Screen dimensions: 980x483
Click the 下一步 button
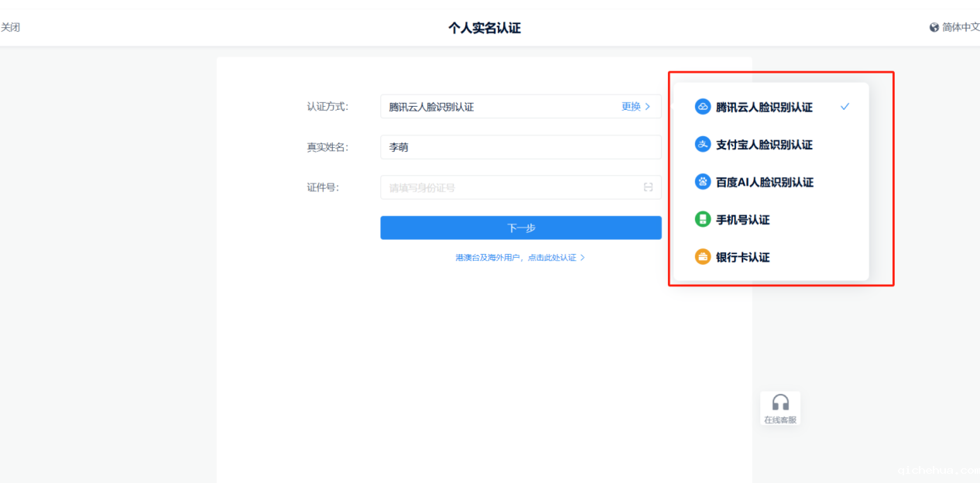click(521, 228)
